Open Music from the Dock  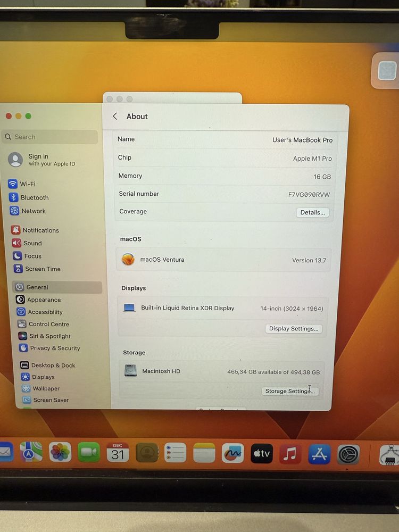pos(290,454)
